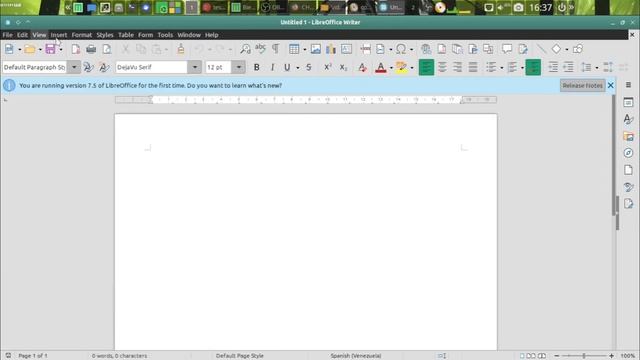Open the Tools menu
Viewport: 640px width, 360px height.
[x=165, y=35]
